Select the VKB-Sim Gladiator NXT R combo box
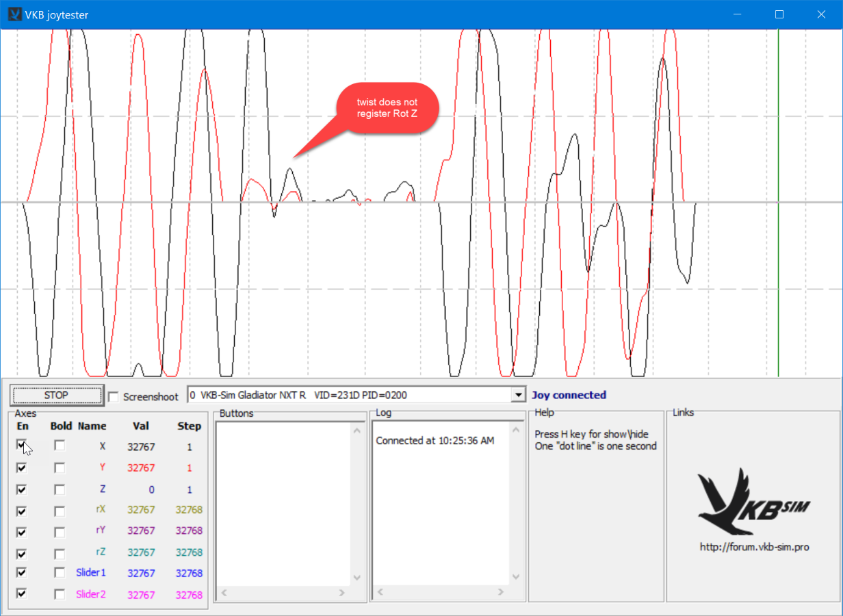 356,395
